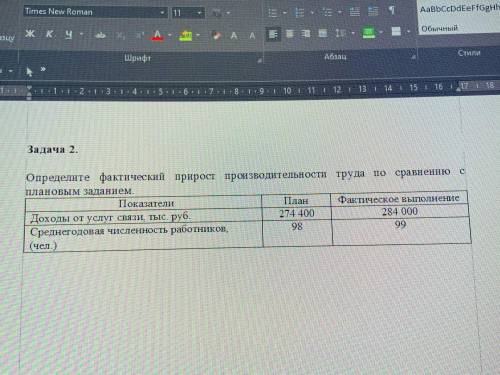This screenshot has height=375, width=500.
Task: Expand multilevel list options arrow
Action: click(x=339, y=12)
